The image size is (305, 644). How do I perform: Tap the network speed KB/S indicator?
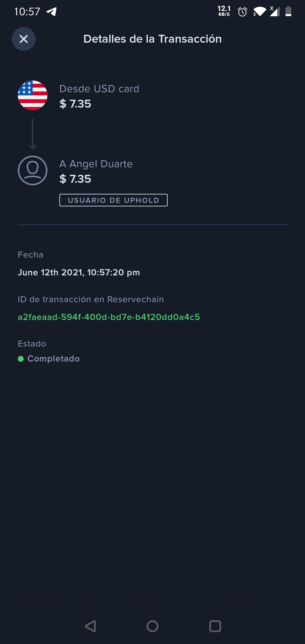(x=224, y=11)
